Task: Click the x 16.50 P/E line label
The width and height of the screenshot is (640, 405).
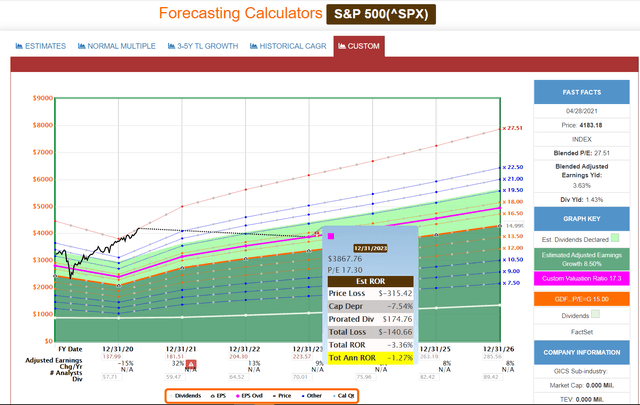Action: click(513, 213)
